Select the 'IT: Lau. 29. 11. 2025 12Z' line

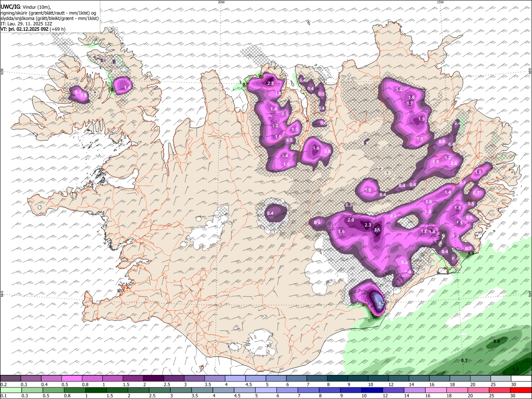pos(27,24)
